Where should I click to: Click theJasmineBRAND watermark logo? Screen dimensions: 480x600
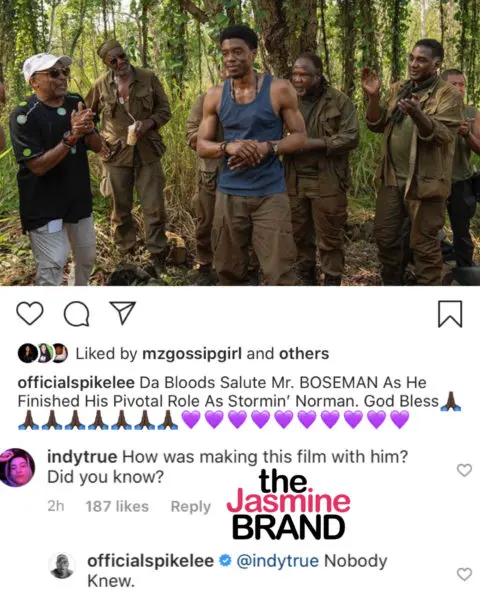288,504
